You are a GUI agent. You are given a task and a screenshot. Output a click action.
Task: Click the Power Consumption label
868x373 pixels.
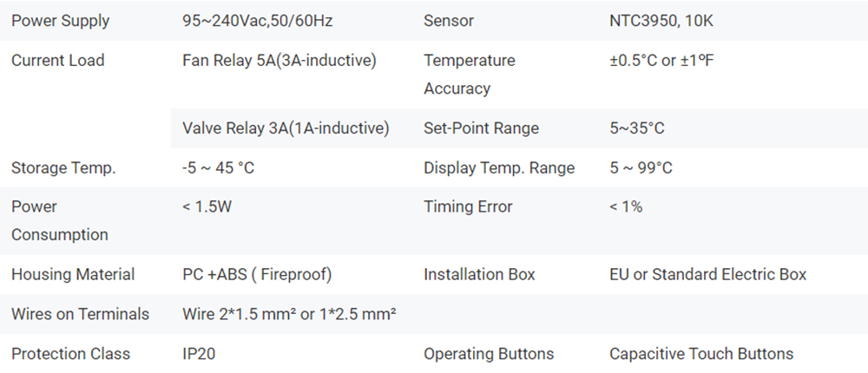pos(59,221)
